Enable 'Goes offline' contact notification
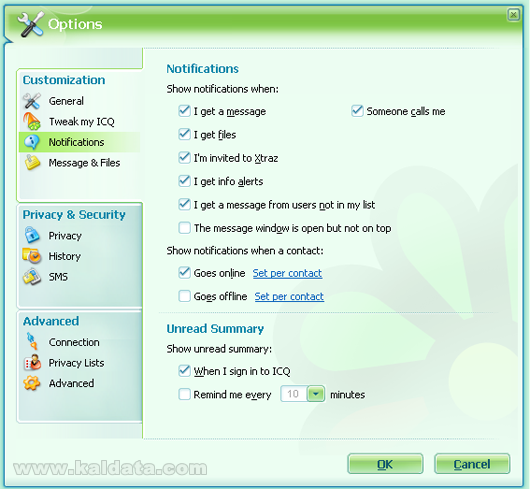The width and height of the screenshot is (530, 489). coord(184,296)
